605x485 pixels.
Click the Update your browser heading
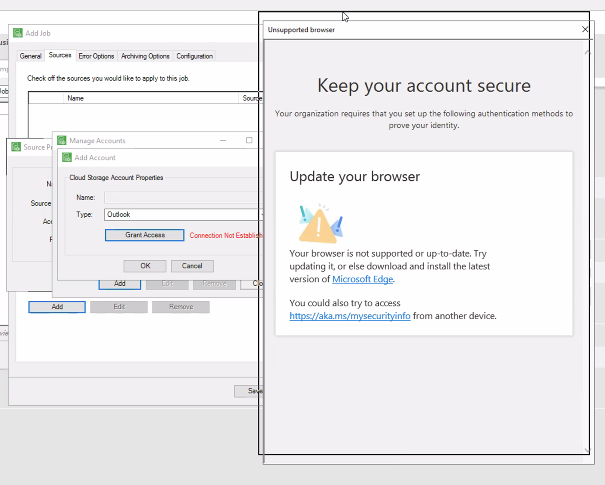click(x=355, y=177)
